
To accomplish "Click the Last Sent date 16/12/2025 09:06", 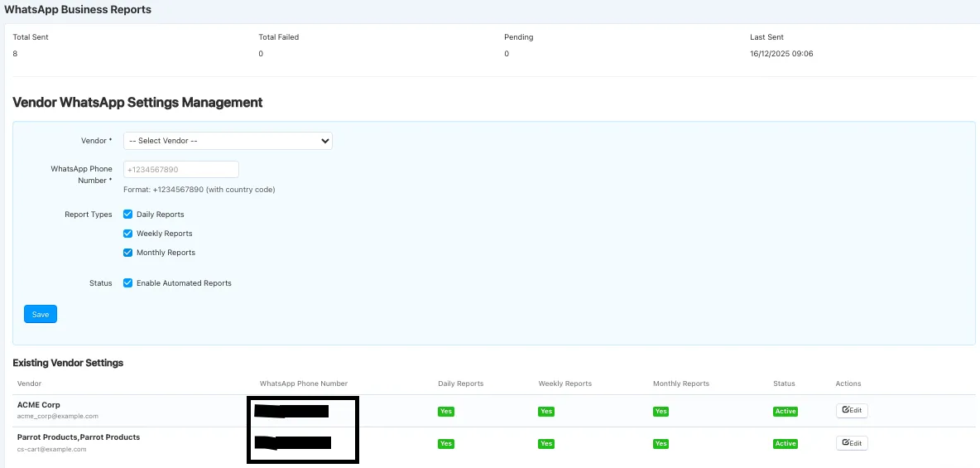I will point(781,54).
